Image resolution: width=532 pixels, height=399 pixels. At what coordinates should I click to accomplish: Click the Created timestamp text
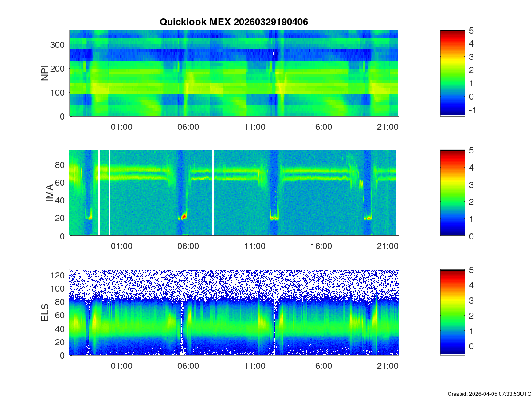pos(489,394)
